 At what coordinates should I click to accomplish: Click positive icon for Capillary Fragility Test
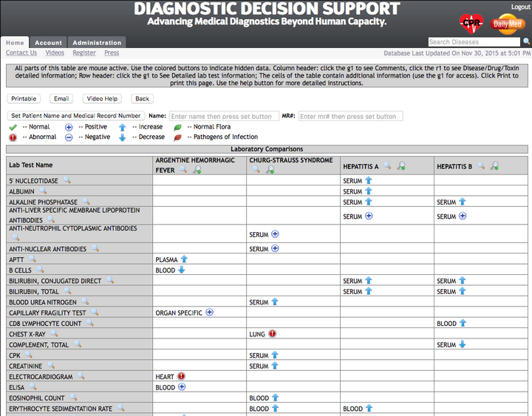coord(210,312)
